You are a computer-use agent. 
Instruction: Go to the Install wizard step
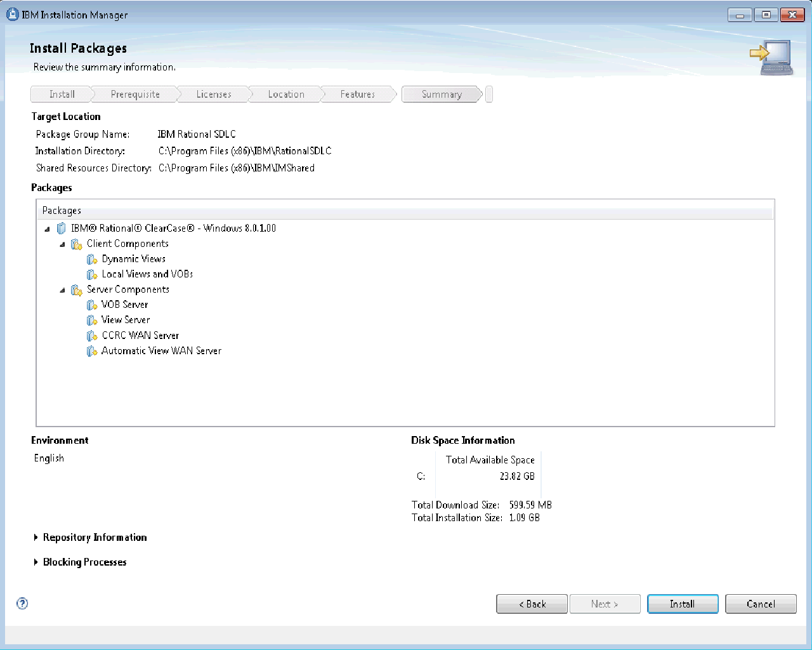(62, 95)
